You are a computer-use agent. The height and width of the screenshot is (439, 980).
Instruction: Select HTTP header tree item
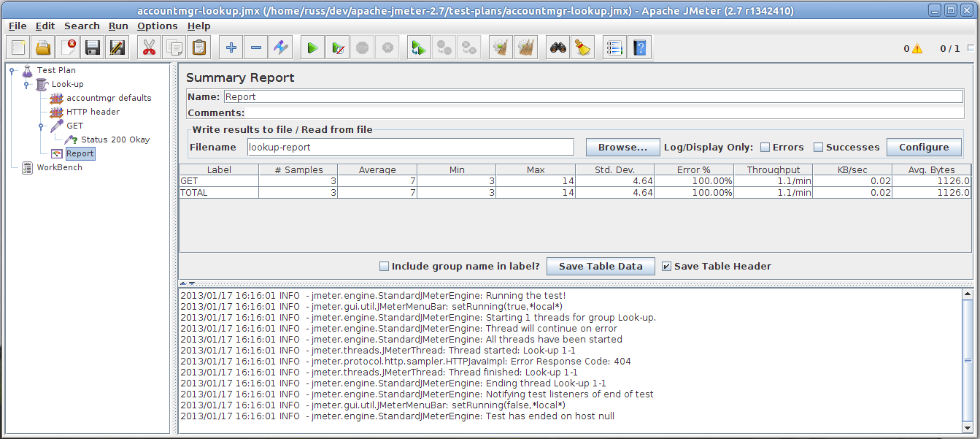click(93, 112)
